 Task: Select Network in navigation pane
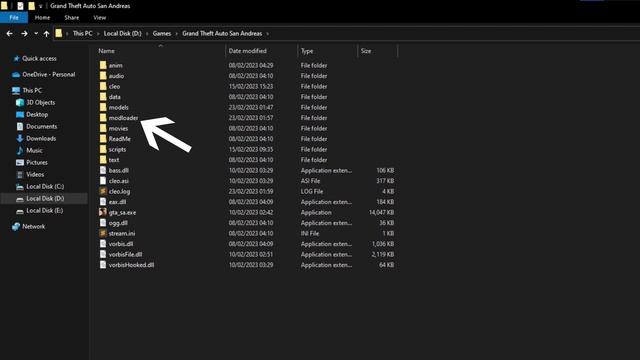click(33, 227)
